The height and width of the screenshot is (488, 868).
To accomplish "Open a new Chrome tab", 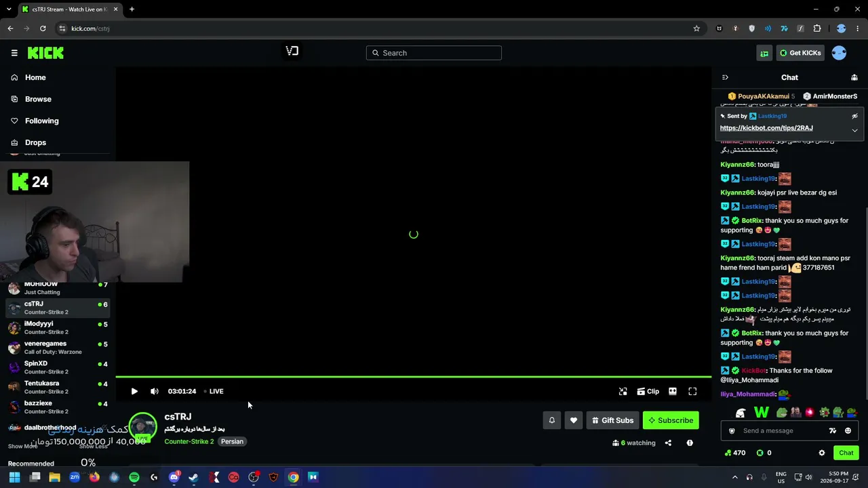I will pos(132,9).
